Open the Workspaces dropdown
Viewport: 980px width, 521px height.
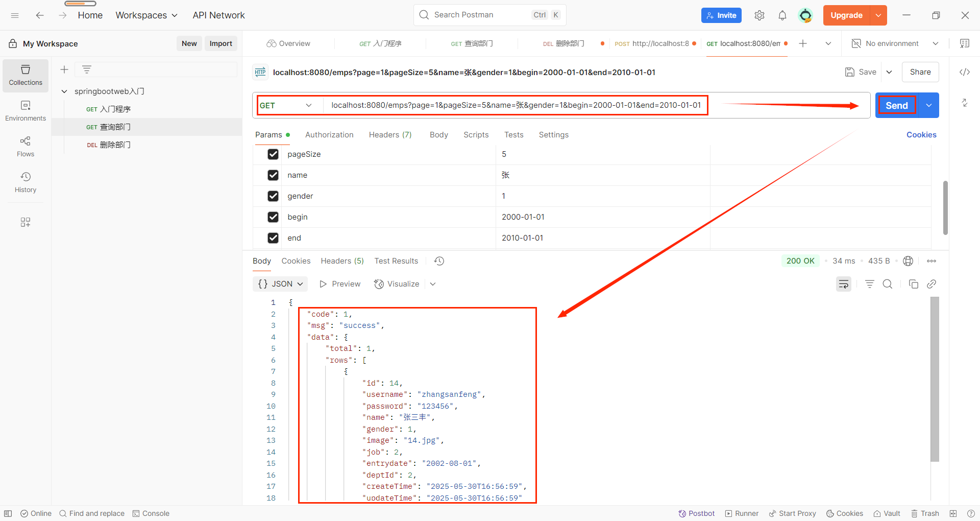pyautogui.click(x=146, y=15)
